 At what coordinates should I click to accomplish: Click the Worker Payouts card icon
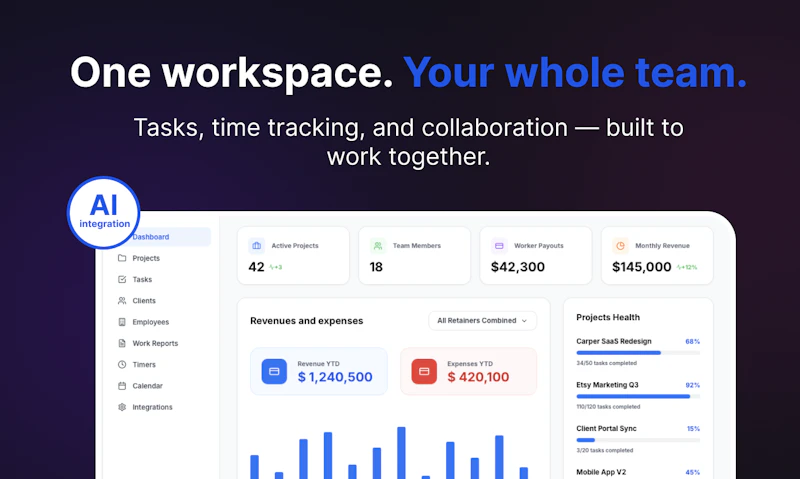click(499, 246)
